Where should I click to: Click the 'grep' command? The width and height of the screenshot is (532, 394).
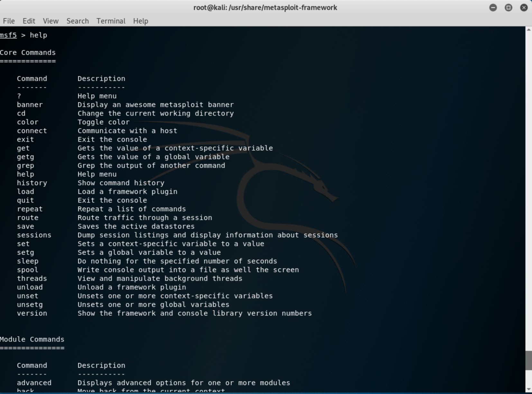tap(25, 165)
